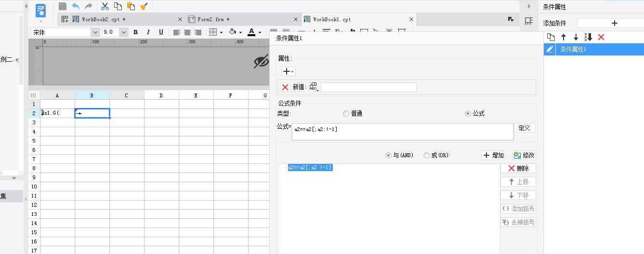This screenshot has height=254, width=644.
Task: Click the sort conditions icon
Action: [588, 37]
